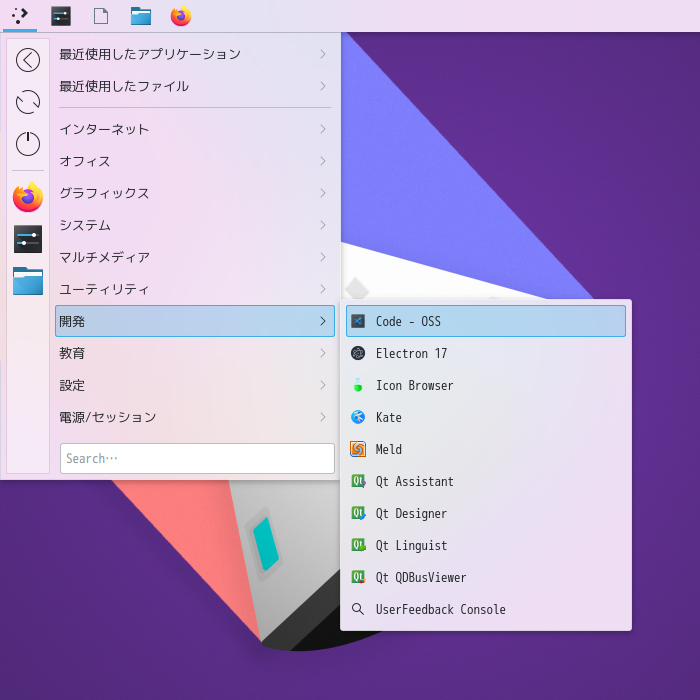Launch UserFeedback Console entry
The height and width of the screenshot is (700, 700).
coord(486,609)
